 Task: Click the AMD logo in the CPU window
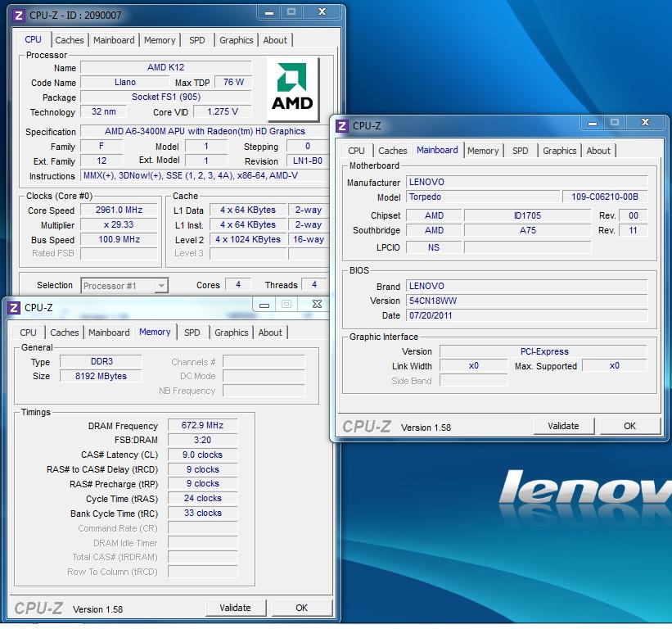(x=292, y=88)
